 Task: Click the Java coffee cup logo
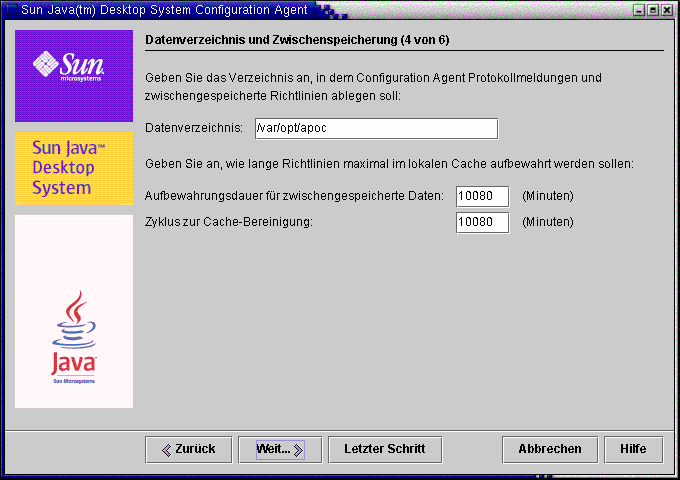pos(74,311)
